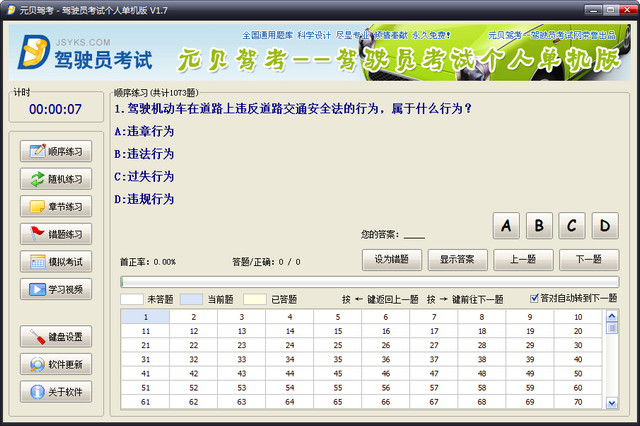Start 随机练习 random practice
The width and height of the screenshot is (640, 426).
click(56, 179)
